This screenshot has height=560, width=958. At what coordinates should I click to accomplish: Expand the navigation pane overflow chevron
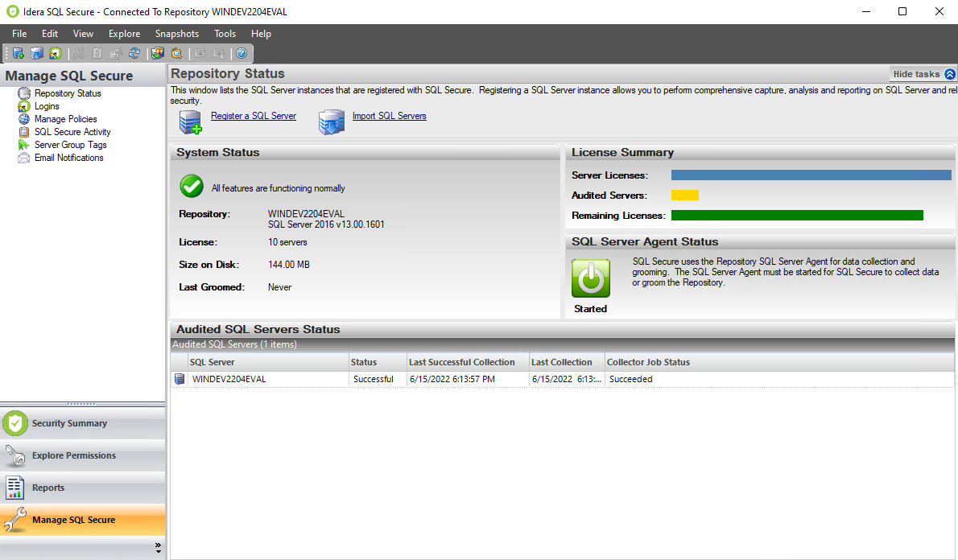[159, 547]
